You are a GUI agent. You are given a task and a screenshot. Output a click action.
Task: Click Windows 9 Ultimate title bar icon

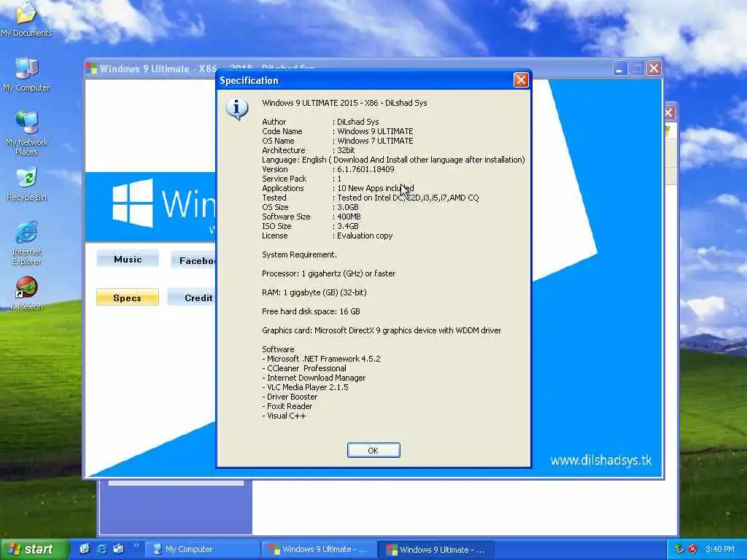[x=91, y=69]
